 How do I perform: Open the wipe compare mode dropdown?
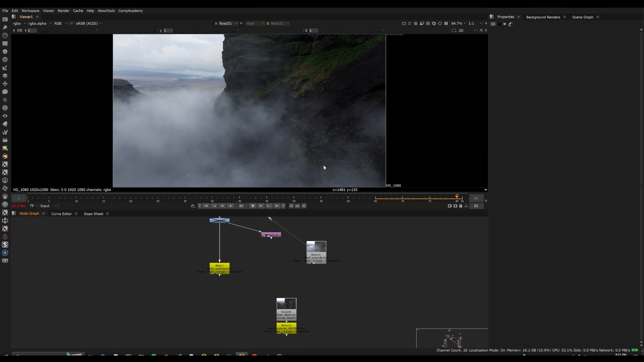click(255, 23)
